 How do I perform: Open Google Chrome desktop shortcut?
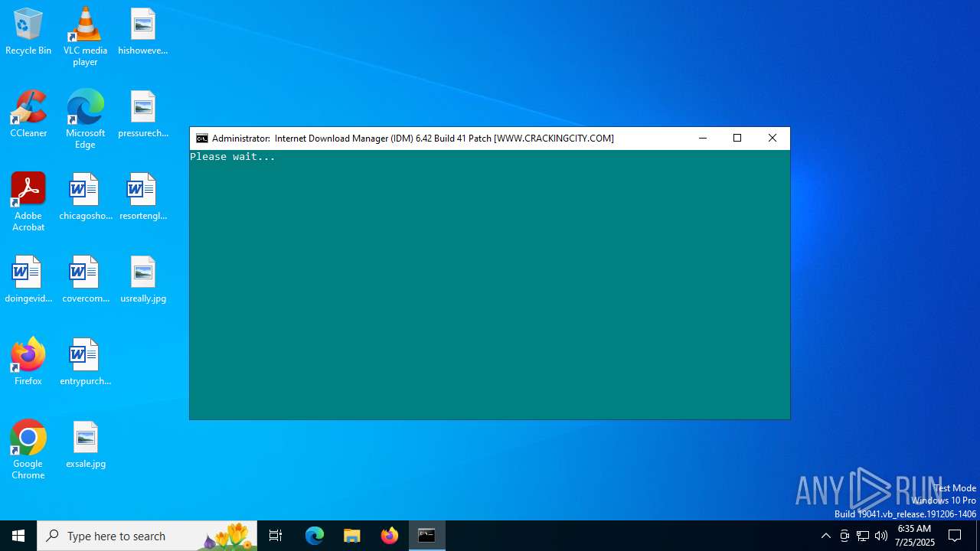point(28,450)
